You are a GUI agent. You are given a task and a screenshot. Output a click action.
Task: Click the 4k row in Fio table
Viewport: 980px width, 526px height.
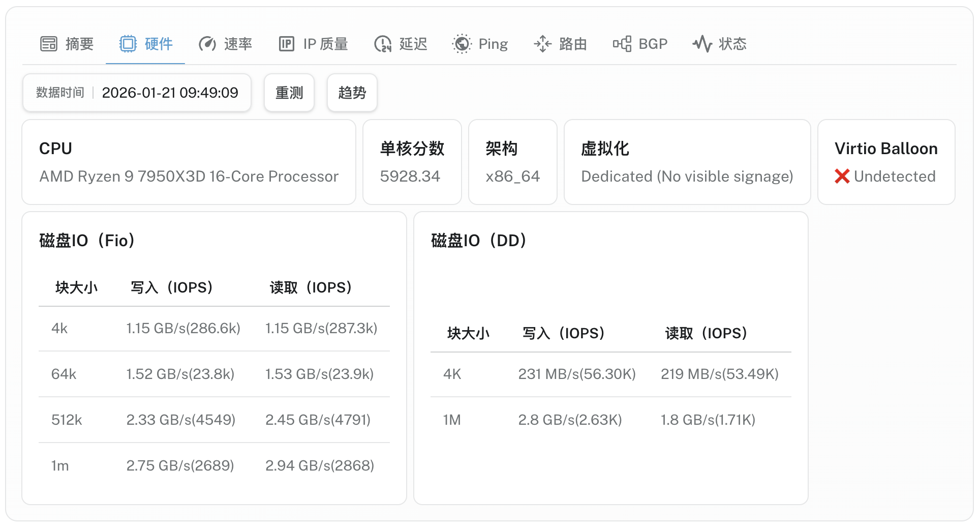(214, 329)
